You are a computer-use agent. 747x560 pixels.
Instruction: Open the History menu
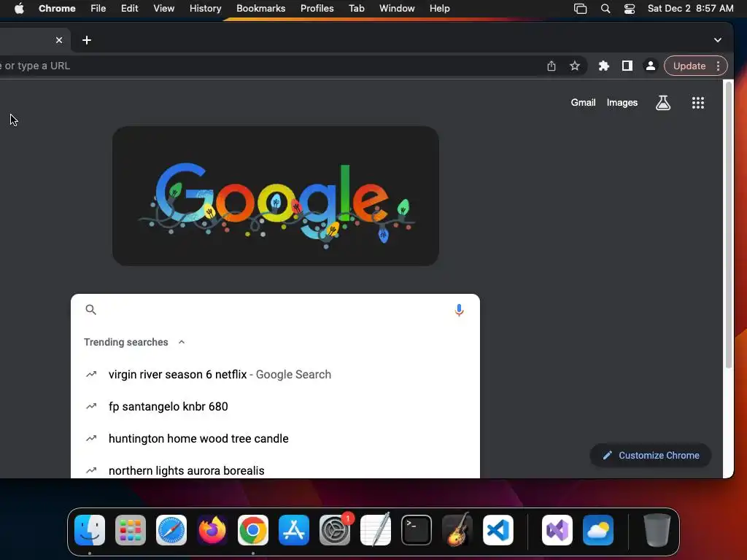205,9
